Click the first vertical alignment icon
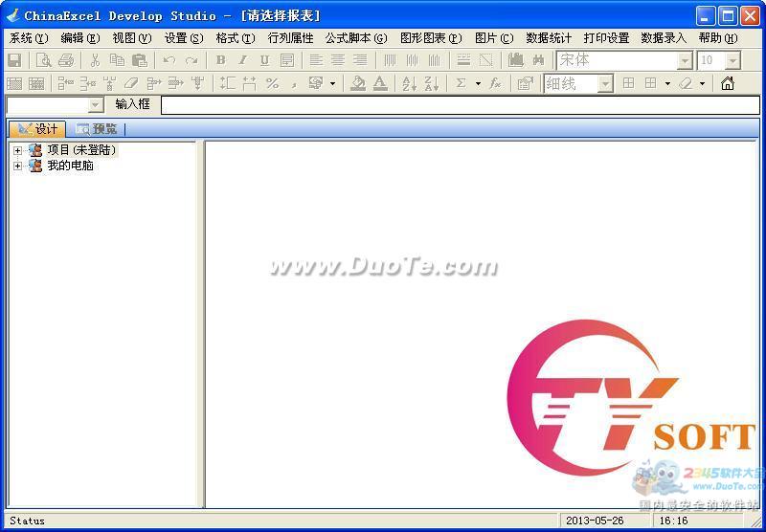 point(390,60)
